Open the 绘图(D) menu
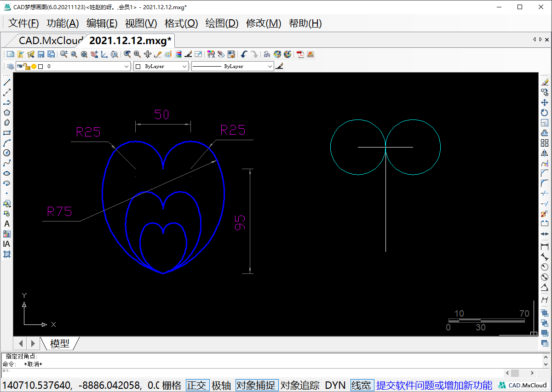The width and height of the screenshot is (552, 392). tap(222, 23)
